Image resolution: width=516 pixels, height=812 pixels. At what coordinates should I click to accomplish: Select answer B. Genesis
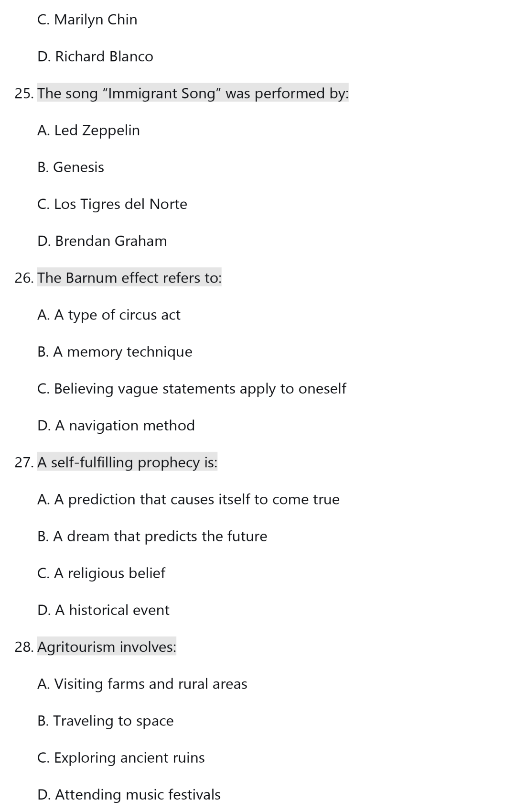[71, 167]
